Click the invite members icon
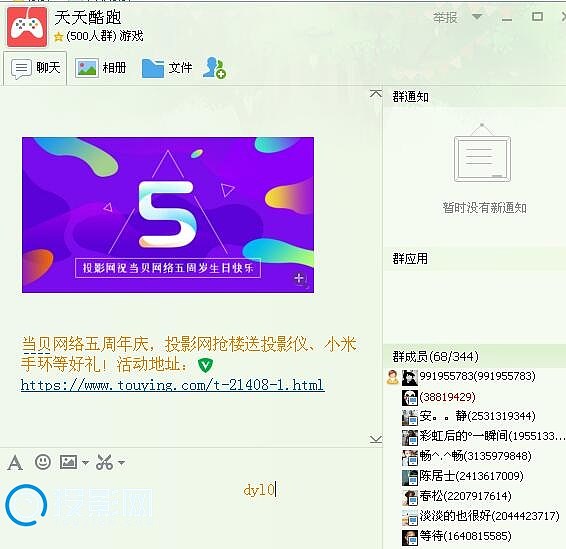 coord(214,68)
